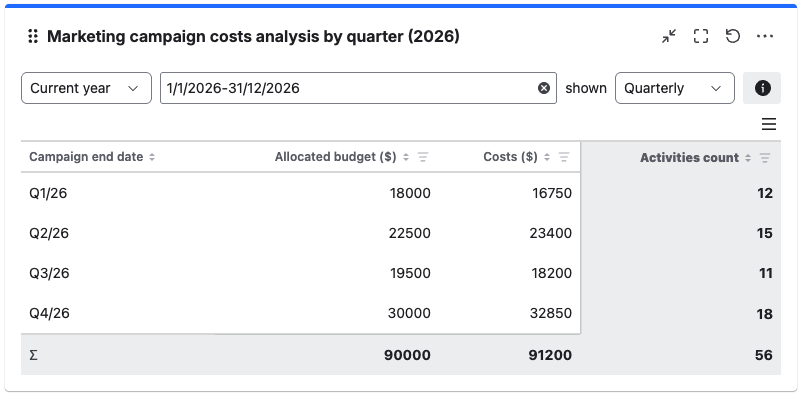This screenshot has width=803, height=397.
Task: Click costs value 16750
Action: 551,193
